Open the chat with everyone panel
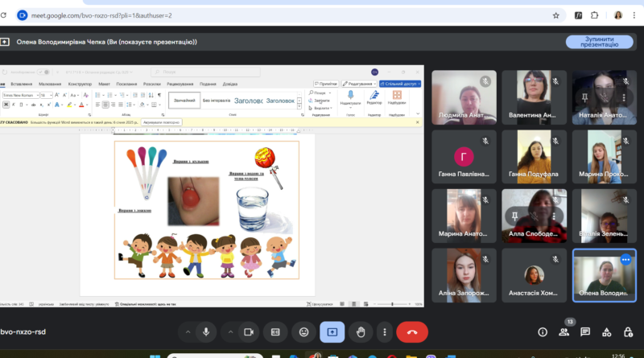 pyautogui.click(x=585, y=332)
